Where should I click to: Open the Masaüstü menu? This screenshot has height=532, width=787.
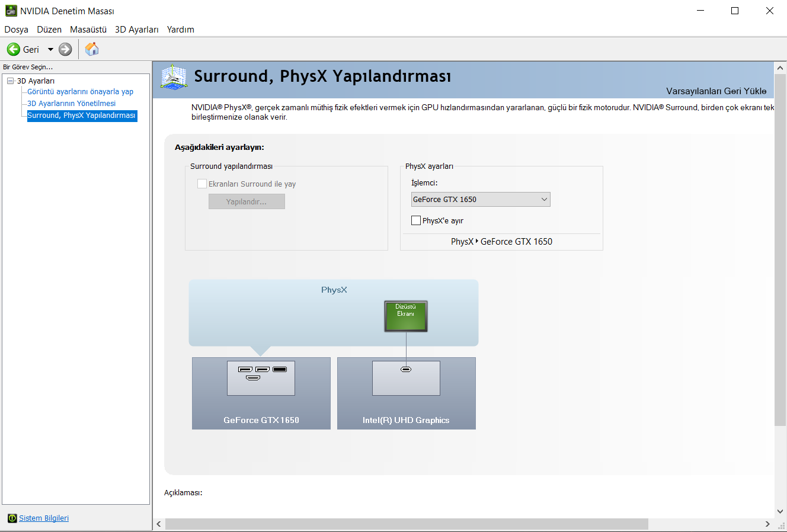coord(88,30)
